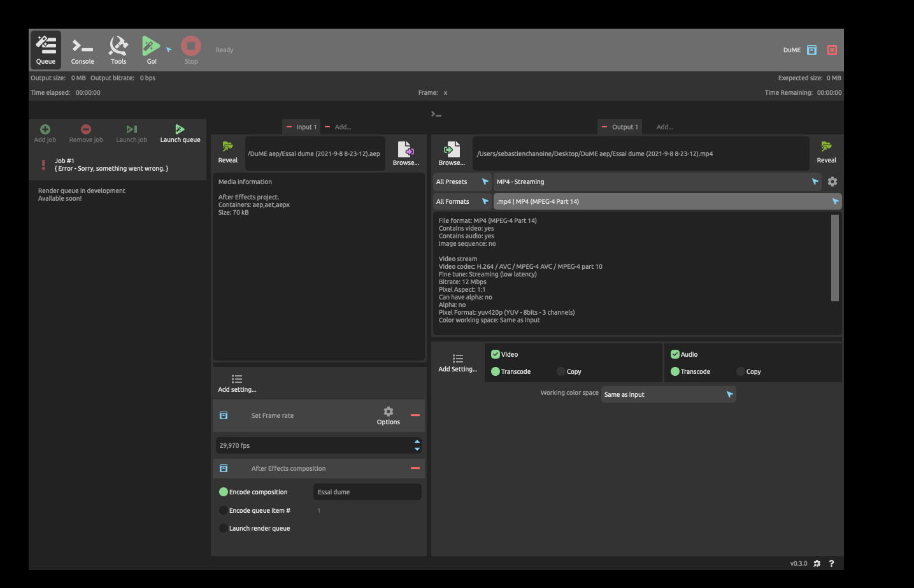Open settings icon in status bar
This screenshot has height=588, width=914.
click(x=817, y=563)
